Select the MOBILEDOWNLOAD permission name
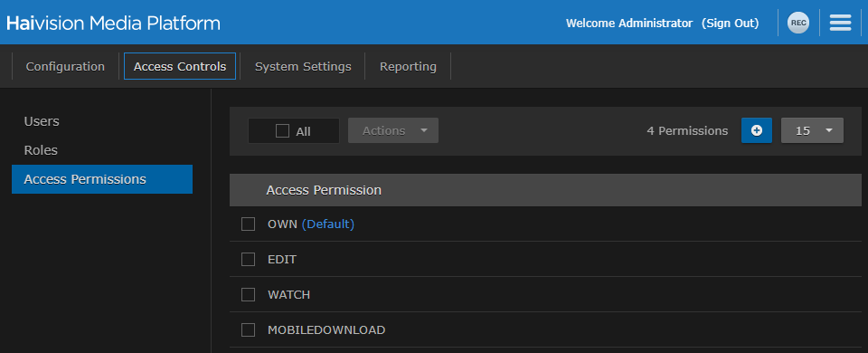This screenshot has height=353, width=868. tap(326, 330)
